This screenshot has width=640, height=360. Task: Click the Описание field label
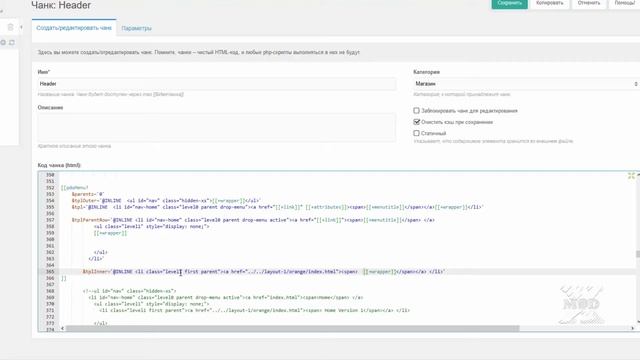(50, 108)
